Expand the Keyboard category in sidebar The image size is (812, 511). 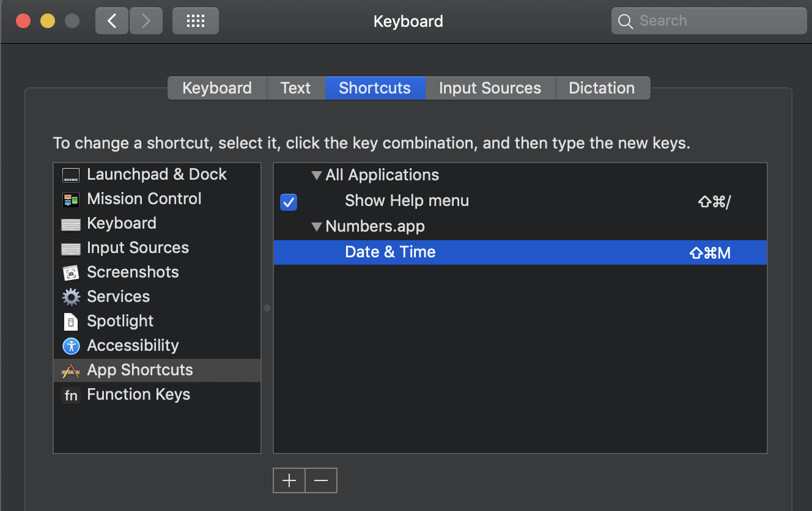coord(121,223)
